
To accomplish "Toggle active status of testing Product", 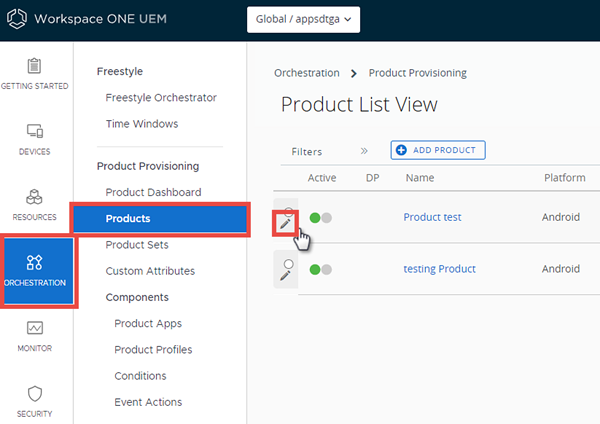I will [321, 269].
